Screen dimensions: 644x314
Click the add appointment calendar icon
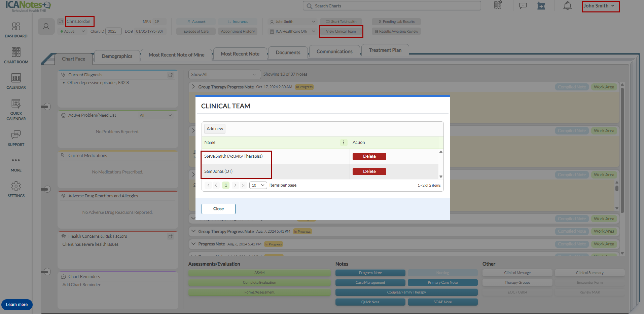click(x=541, y=6)
